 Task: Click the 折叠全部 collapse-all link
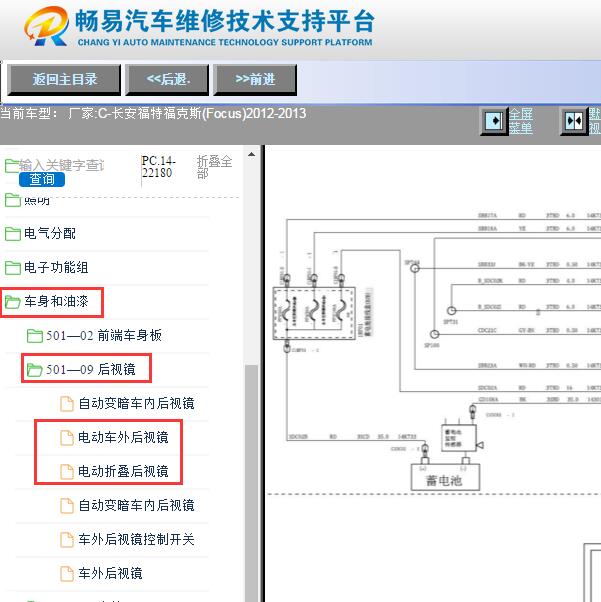214,167
